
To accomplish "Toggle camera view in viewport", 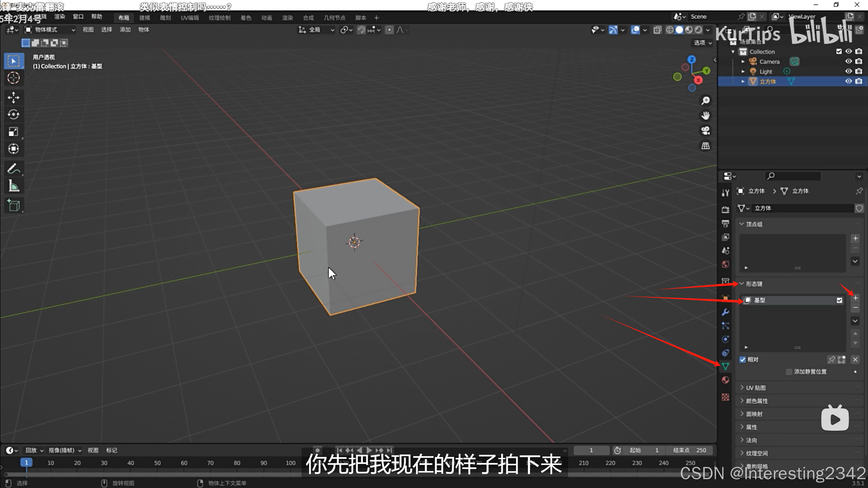I will pos(706,131).
